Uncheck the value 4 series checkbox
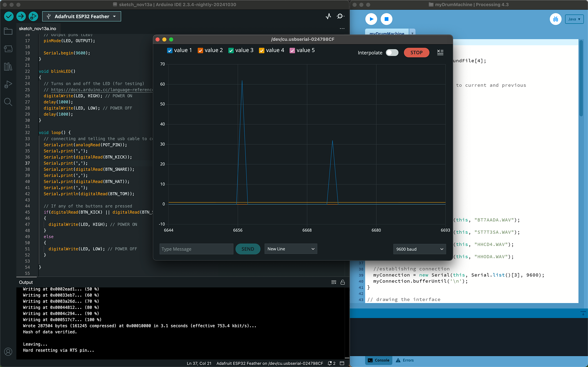 tap(262, 51)
